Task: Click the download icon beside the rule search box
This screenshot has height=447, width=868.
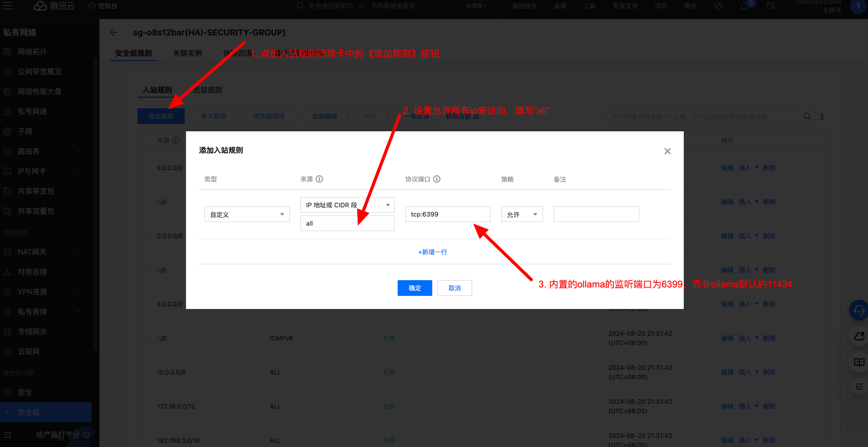Action: [x=822, y=116]
